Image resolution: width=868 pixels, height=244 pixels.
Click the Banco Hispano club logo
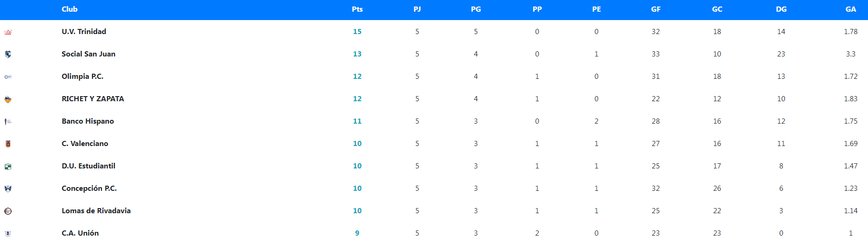(x=8, y=121)
